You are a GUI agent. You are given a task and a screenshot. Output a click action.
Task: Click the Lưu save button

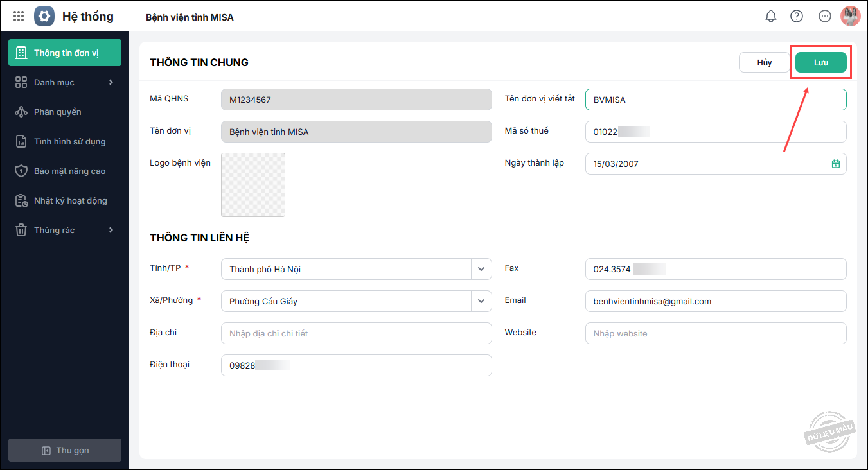tap(820, 62)
